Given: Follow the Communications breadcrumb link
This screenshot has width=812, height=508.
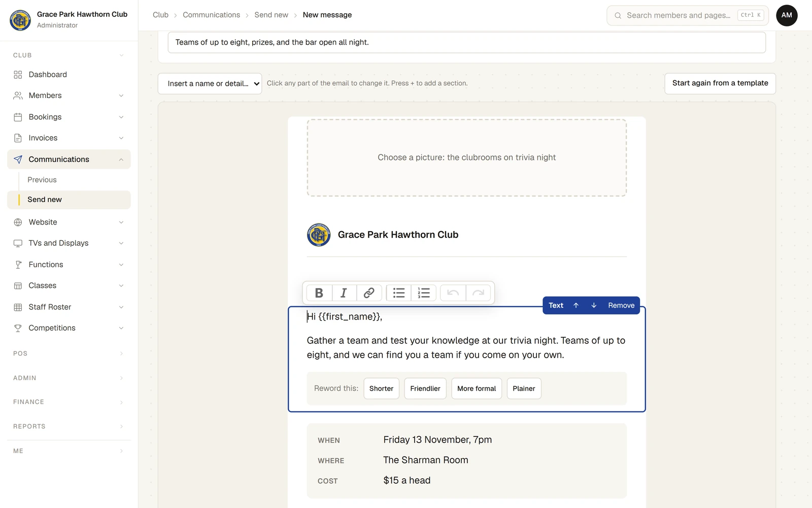Looking at the screenshot, I should pos(211,15).
